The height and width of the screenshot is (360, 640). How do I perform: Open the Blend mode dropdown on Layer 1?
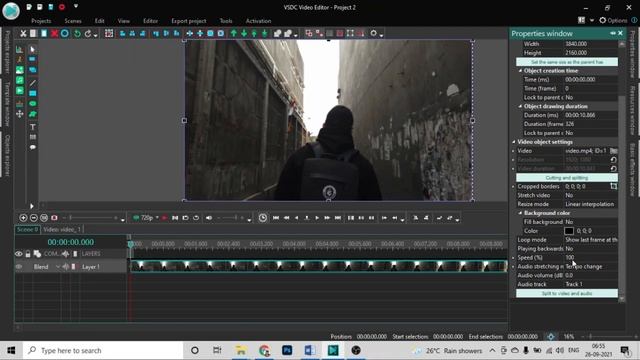click(58, 267)
